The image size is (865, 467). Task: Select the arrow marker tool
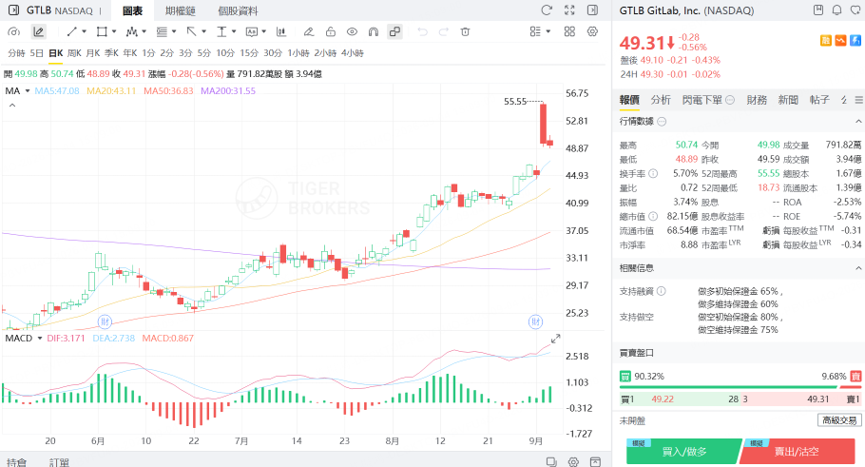click(191, 32)
